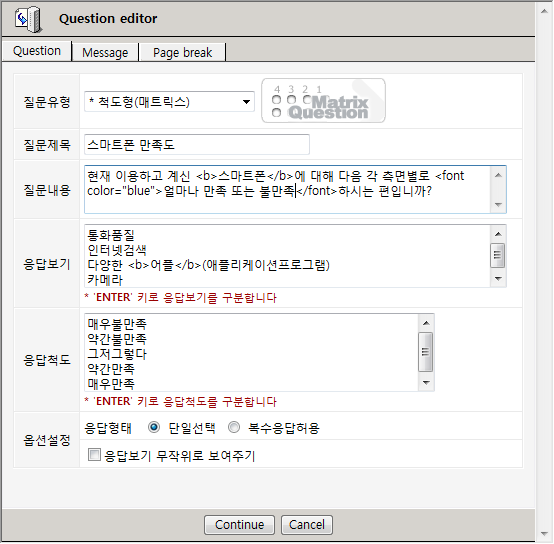Screen dimensions: 554x544
Task: Click up arrow of 응답척도 scrollbar
Action: (x=426, y=323)
